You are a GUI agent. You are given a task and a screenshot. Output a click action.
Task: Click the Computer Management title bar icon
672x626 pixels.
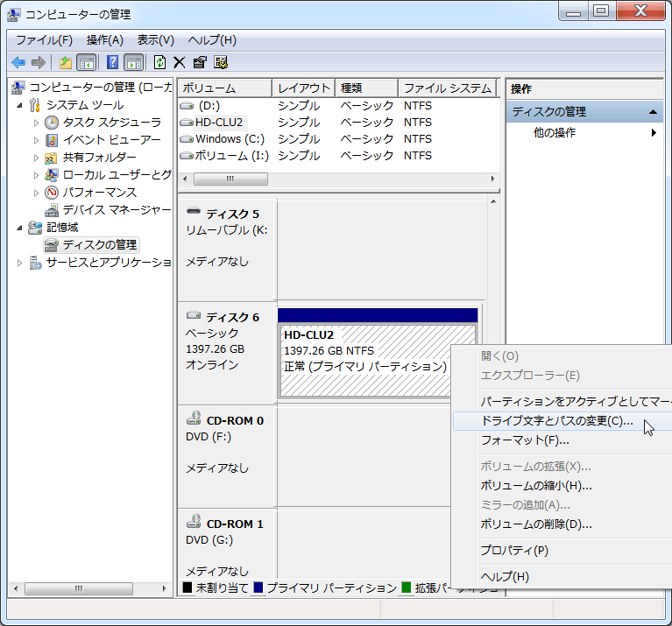[x=13, y=15]
